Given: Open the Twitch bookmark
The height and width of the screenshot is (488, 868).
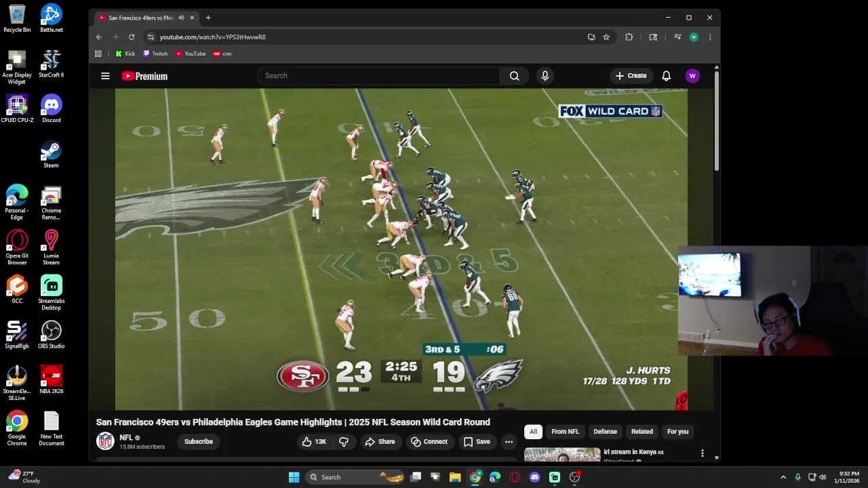Looking at the screenshot, I should coord(155,54).
